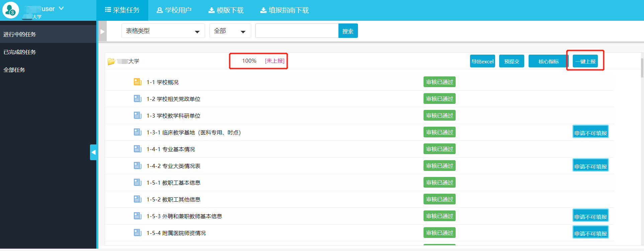Click the user avatar icon
The image size is (644, 251).
[11, 10]
